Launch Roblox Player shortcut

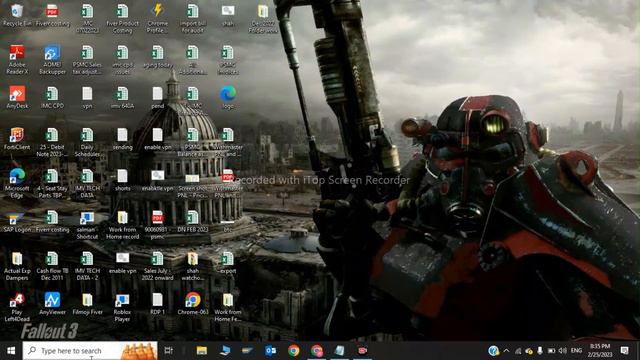[122, 307]
